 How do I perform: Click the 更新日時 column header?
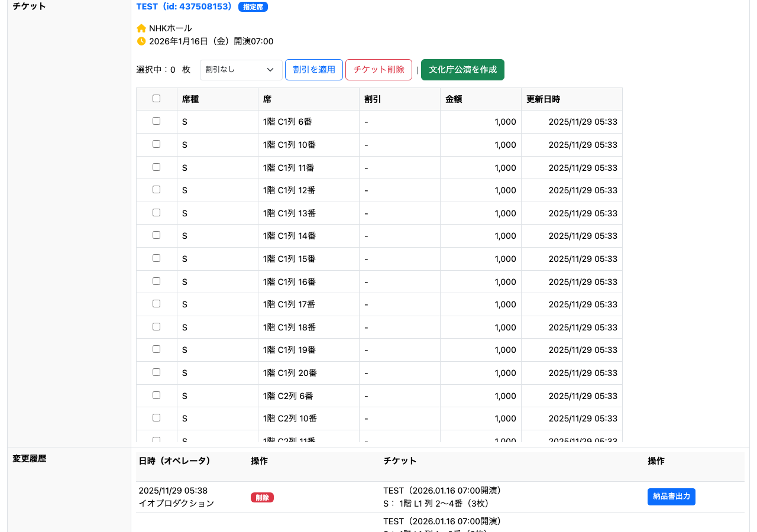click(540, 99)
